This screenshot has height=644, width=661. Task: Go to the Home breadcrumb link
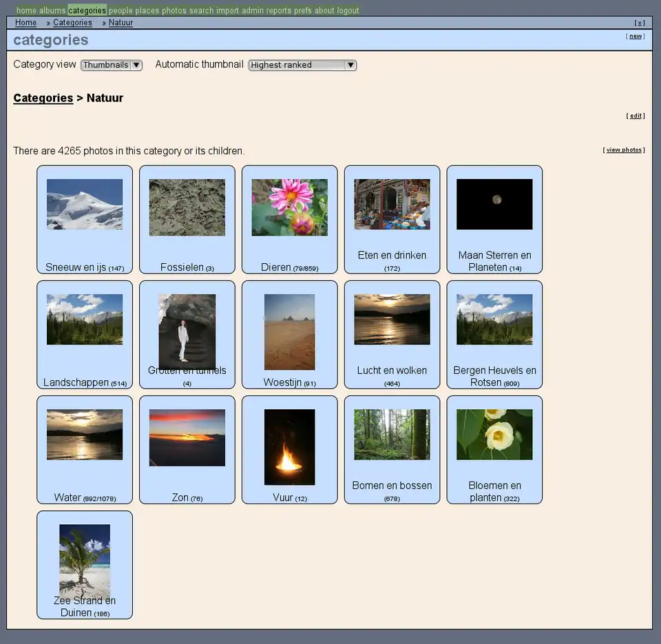25,23
